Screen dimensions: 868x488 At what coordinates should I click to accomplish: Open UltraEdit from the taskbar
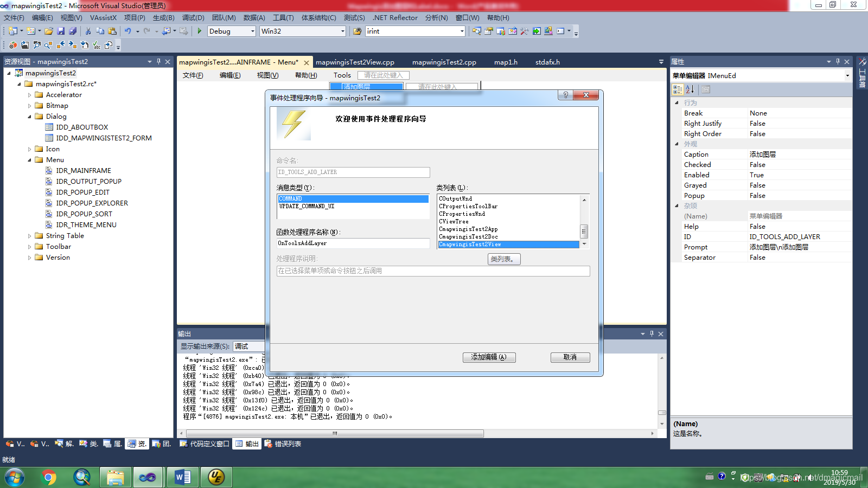click(216, 477)
